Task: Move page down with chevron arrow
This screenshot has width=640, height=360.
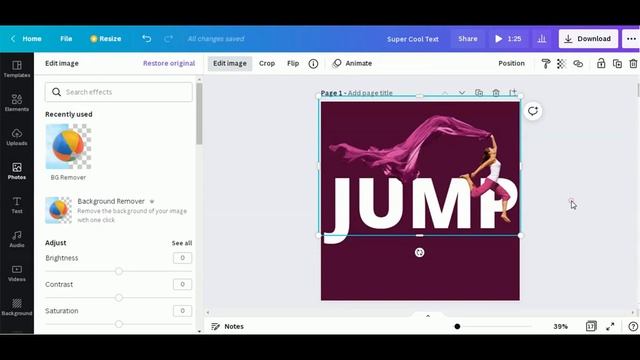Action: tap(462, 93)
